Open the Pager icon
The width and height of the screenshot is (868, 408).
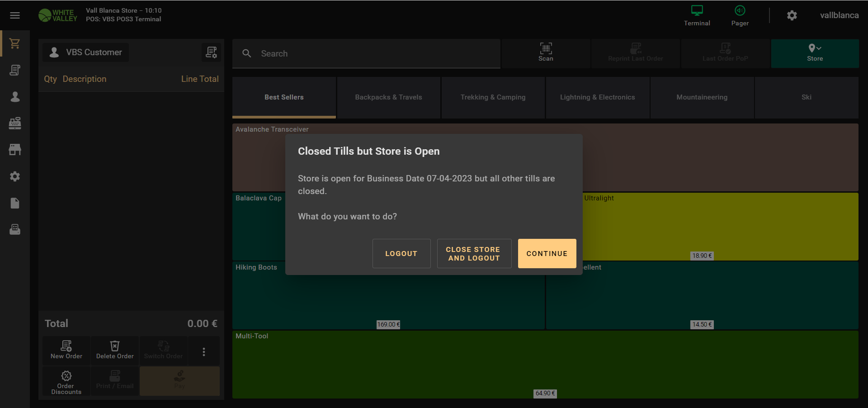(x=740, y=15)
